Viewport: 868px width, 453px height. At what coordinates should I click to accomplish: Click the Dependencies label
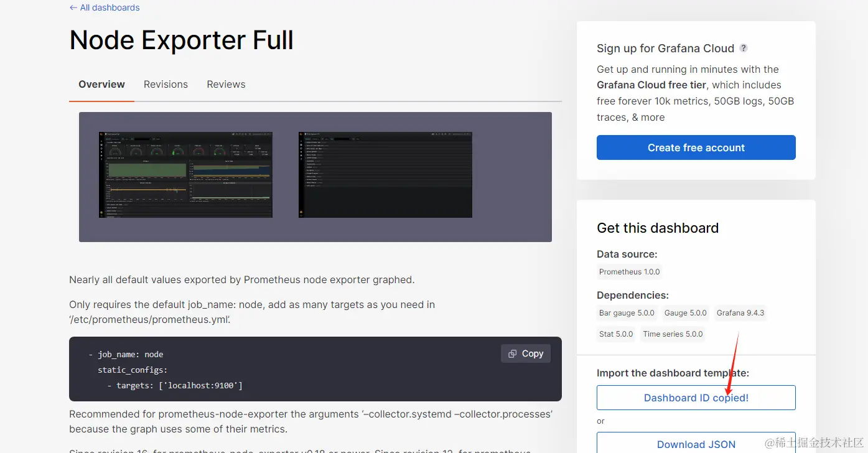633,295
